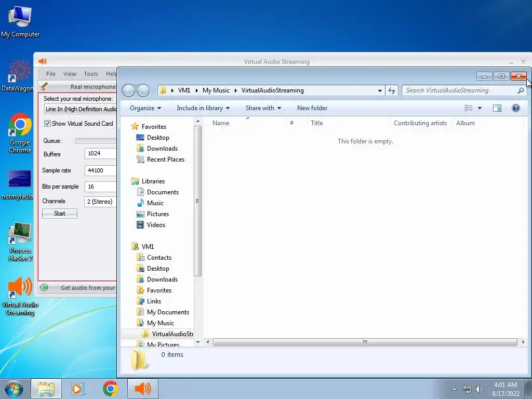Open File menu in Virtual Audio Streaming

pos(51,74)
